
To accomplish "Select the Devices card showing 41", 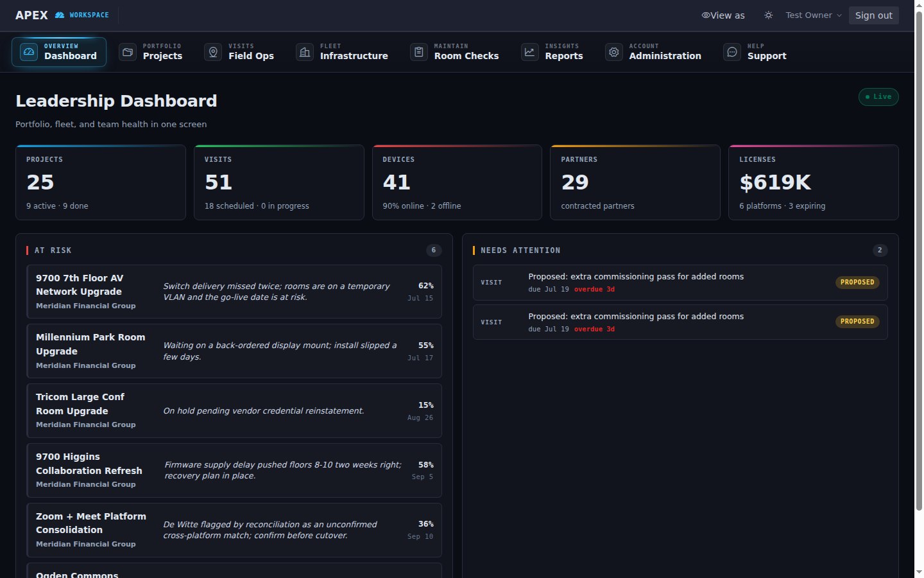I will [x=457, y=182].
